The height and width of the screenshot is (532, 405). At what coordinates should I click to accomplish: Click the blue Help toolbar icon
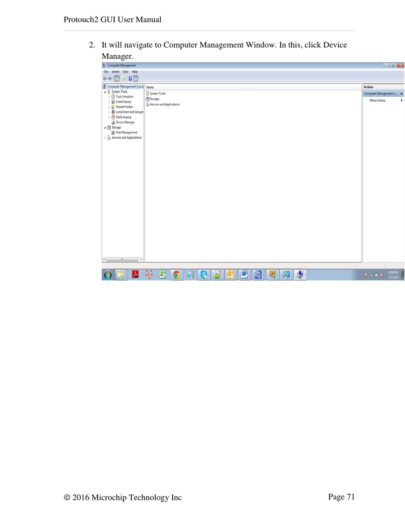pos(130,78)
